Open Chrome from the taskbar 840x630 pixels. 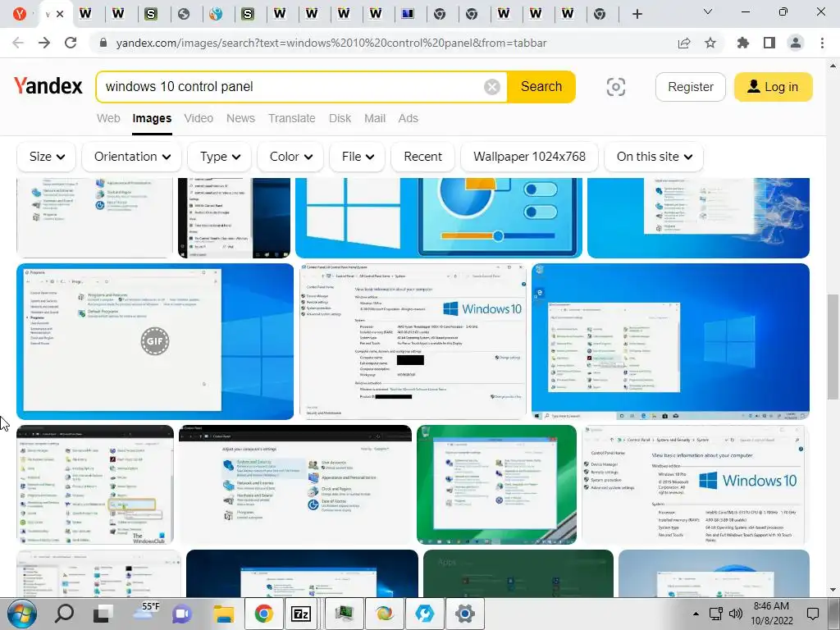point(263,614)
